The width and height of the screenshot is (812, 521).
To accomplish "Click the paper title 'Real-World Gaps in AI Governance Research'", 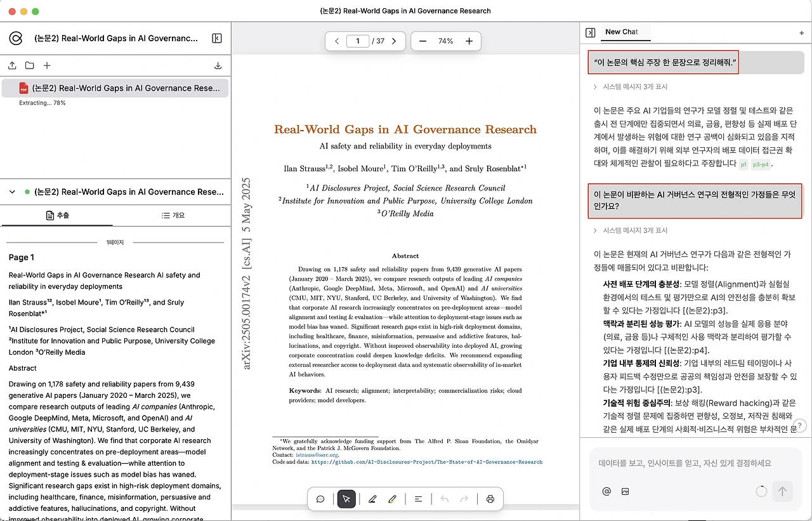I will (x=405, y=129).
